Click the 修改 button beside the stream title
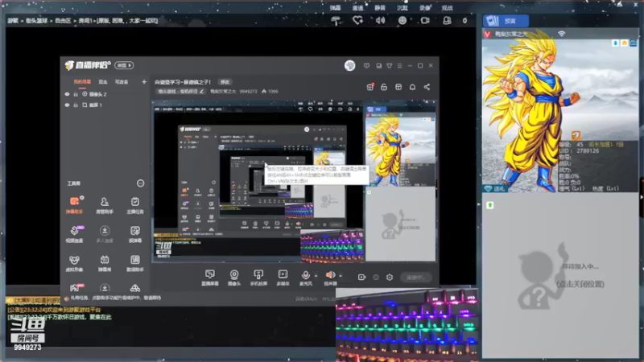This screenshot has width=644, height=362. (225, 82)
